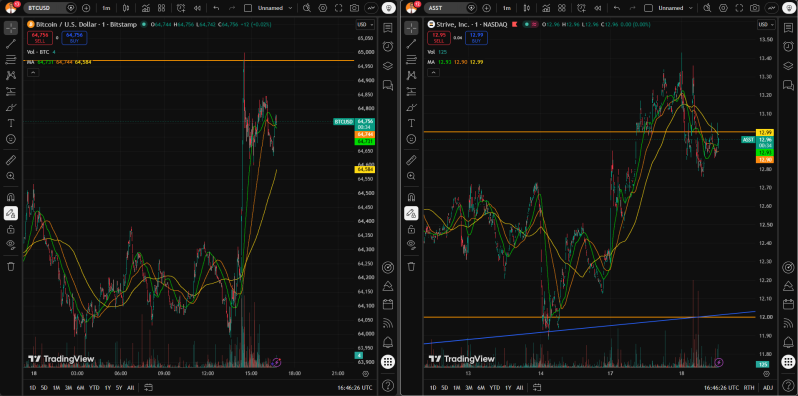798x396 pixels.
Task: Select the All range in ASST window
Action: pyautogui.click(x=521, y=387)
